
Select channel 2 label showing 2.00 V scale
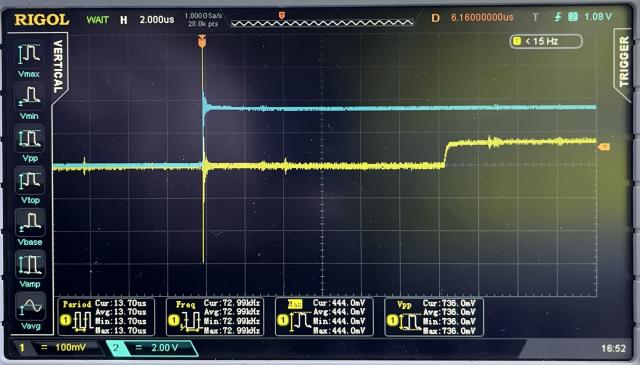(x=152, y=348)
